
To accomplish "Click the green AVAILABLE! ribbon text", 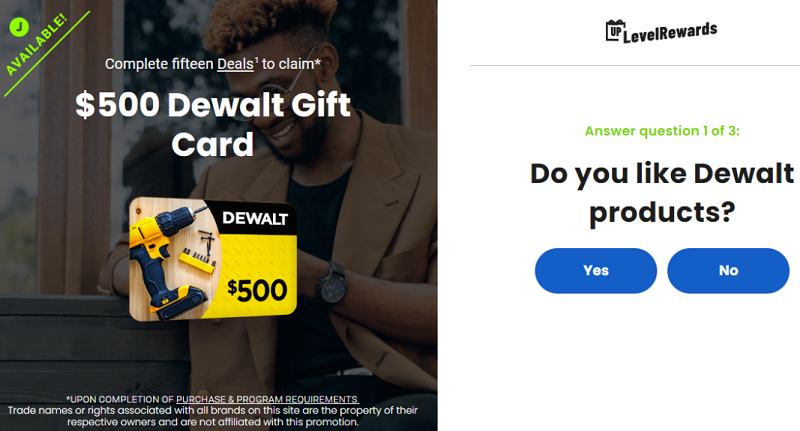I will (x=36, y=45).
